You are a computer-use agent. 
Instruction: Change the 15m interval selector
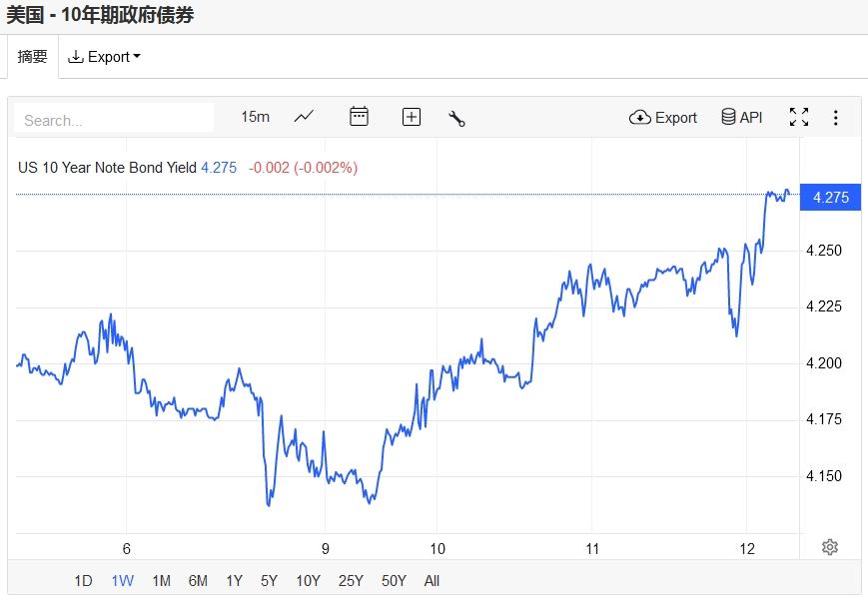tap(255, 117)
